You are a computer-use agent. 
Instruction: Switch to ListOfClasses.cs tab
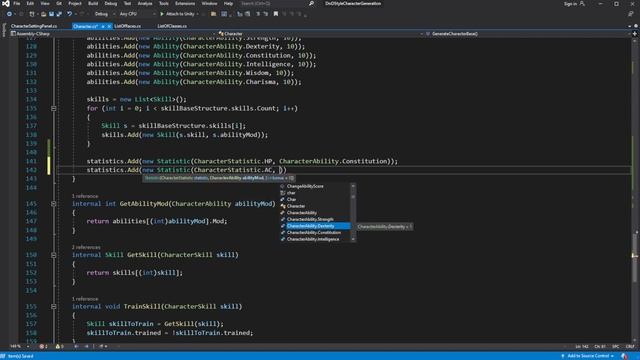[172, 26]
